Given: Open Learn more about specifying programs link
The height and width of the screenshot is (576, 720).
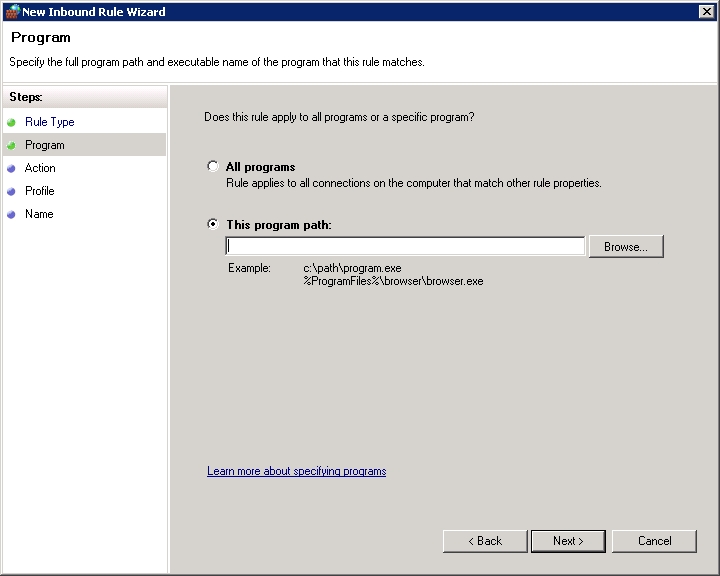Looking at the screenshot, I should click(x=297, y=471).
